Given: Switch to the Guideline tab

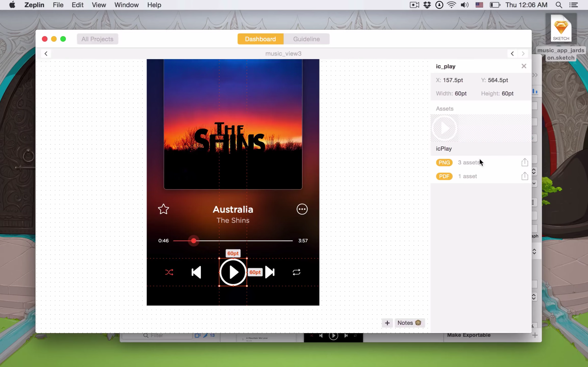Looking at the screenshot, I should (306, 39).
